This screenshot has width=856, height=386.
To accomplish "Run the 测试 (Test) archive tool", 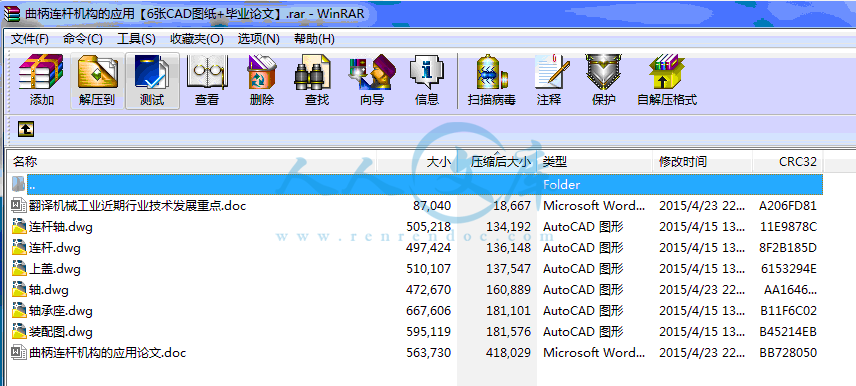I will point(152,81).
